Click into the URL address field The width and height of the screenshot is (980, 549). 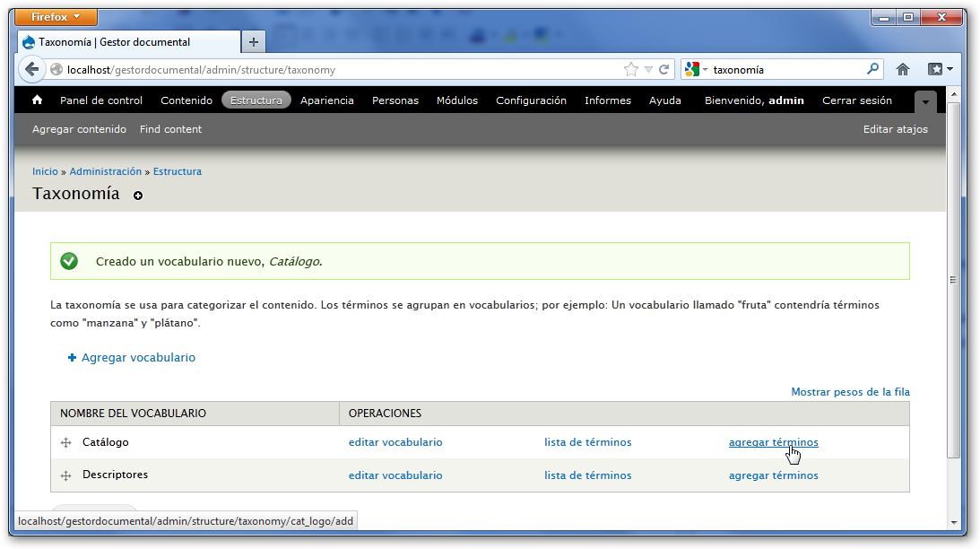pos(341,69)
